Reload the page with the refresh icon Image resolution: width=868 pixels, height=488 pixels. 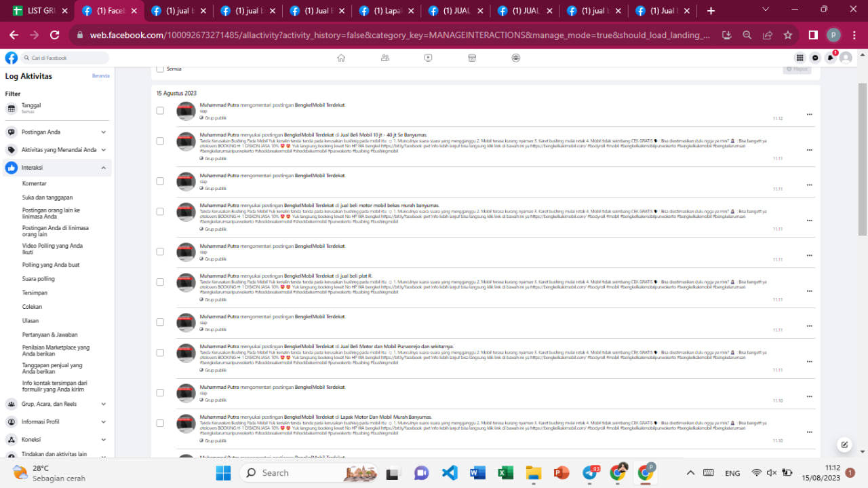click(55, 35)
